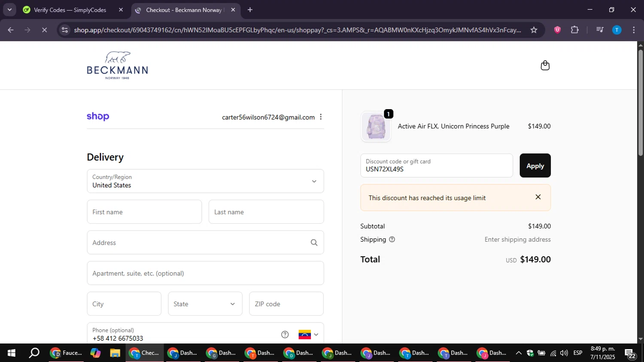Click the battery icon in the system tray
644x362 pixels.
541,353
